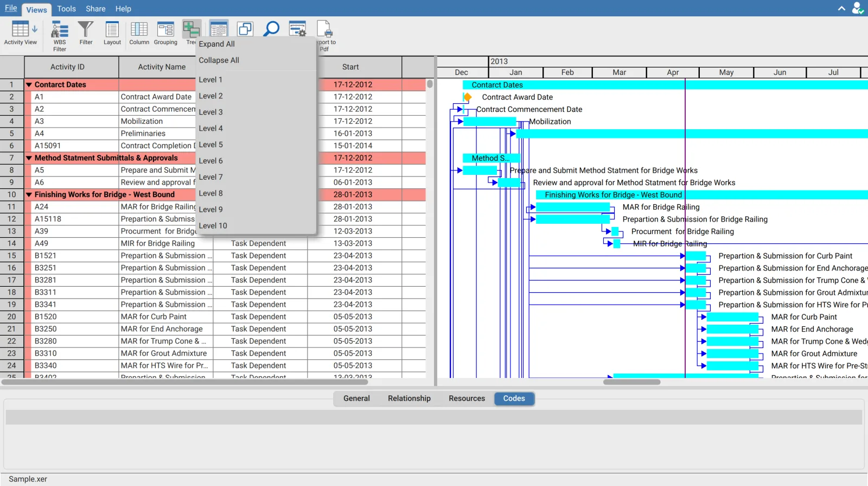Open the File menu

tap(11, 8)
